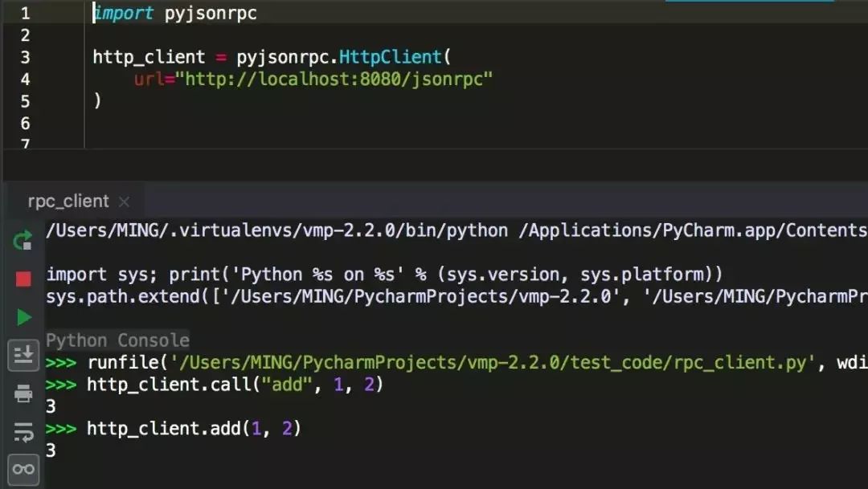This screenshot has height=489, width=868.
Task: Click line number 1 in the gutter
Action: [25, 14]
